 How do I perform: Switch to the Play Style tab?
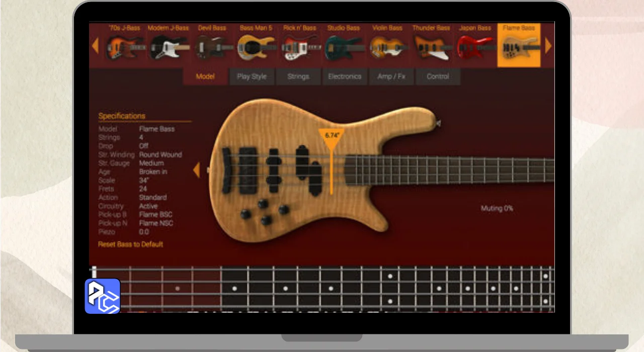click(252, 76)
